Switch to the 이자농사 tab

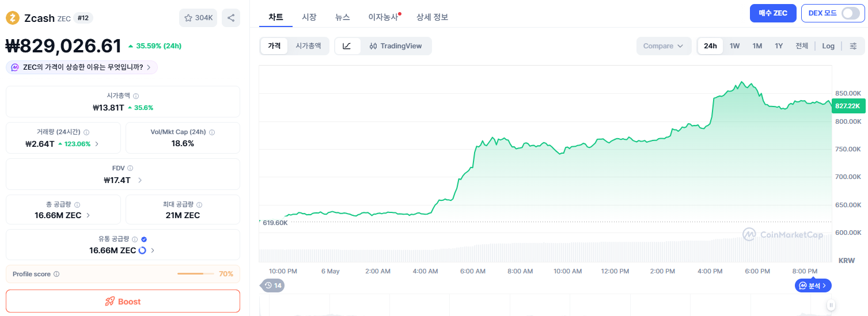[x=383, y=17]
